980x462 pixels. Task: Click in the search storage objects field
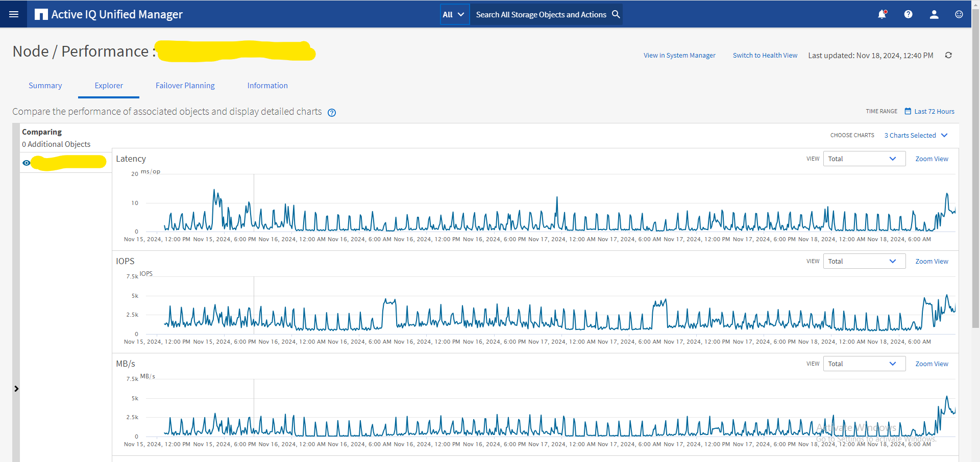point(541,14)
